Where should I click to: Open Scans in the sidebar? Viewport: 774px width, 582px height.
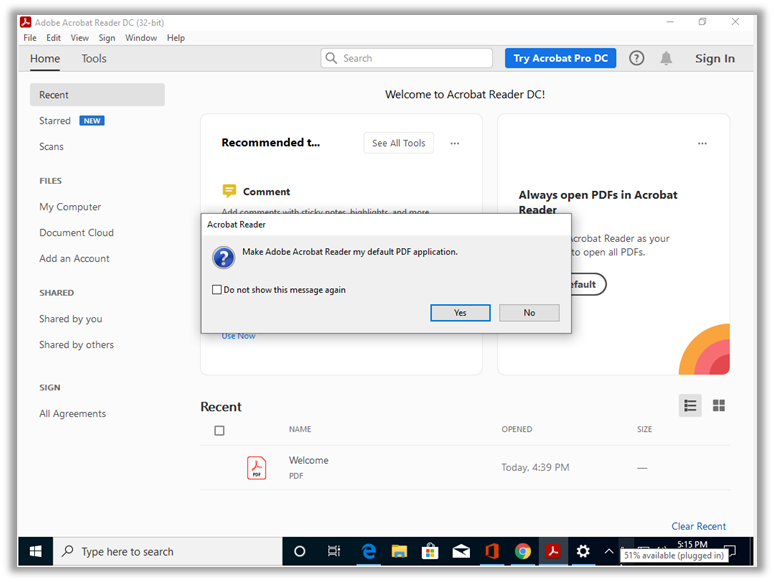51,147
